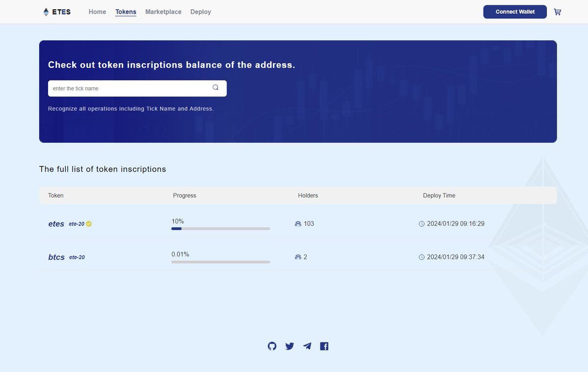Switch to the Marketplace section

coord(163,12)
